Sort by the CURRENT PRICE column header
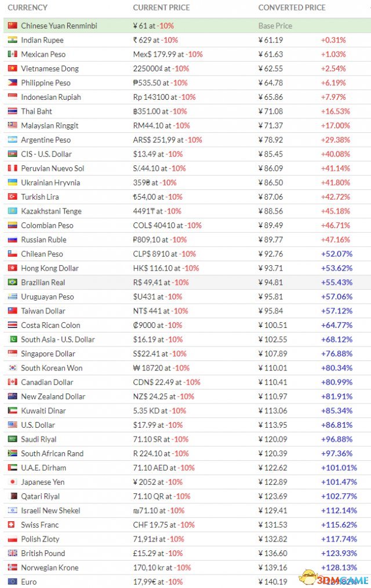The image size is (371, 588). (161, 8)
